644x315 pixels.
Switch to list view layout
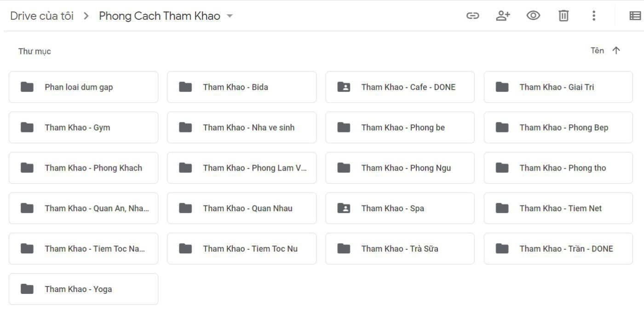(x=635, y=16)
